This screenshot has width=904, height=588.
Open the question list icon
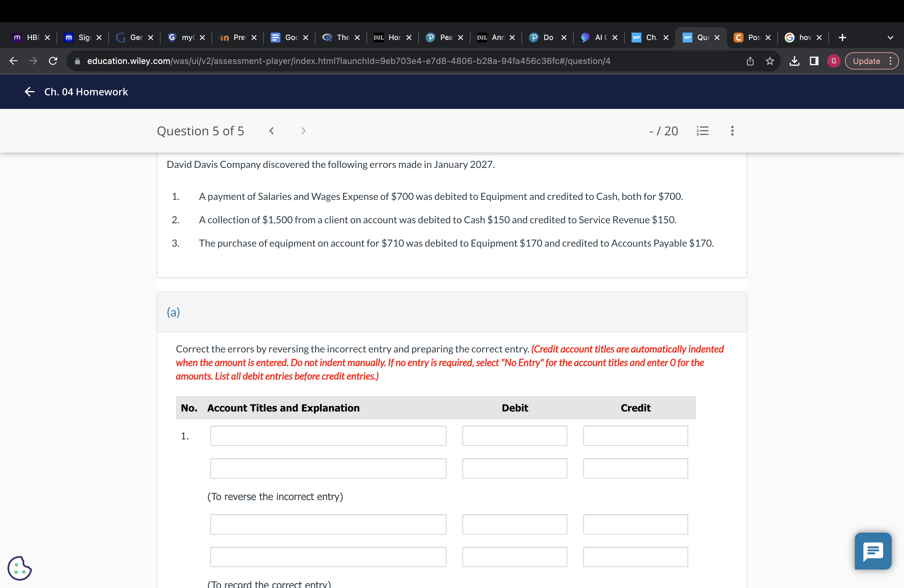[702, 131]
